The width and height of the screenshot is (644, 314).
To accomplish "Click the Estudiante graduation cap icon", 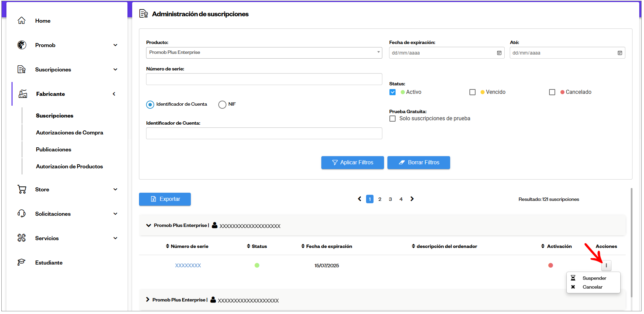I will 22,263.
